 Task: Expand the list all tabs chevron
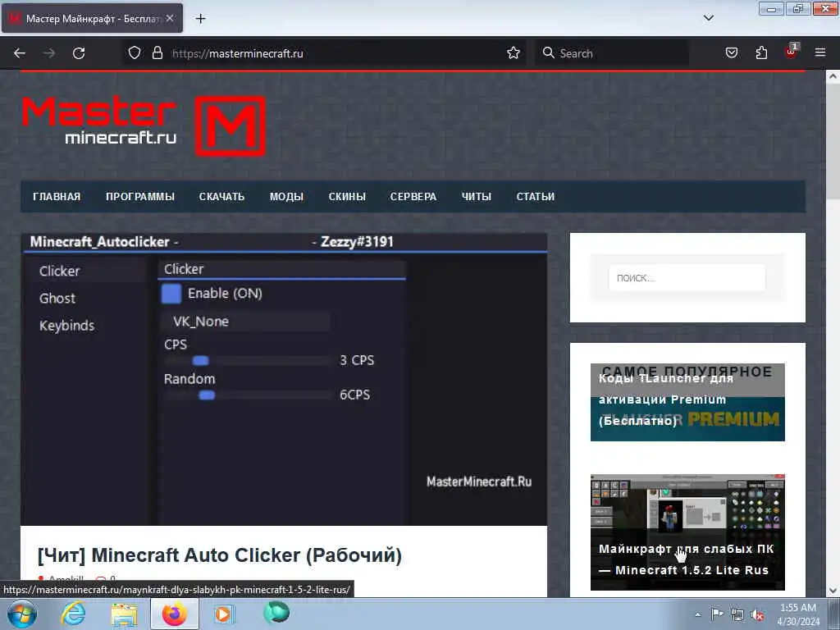point(708,18)
